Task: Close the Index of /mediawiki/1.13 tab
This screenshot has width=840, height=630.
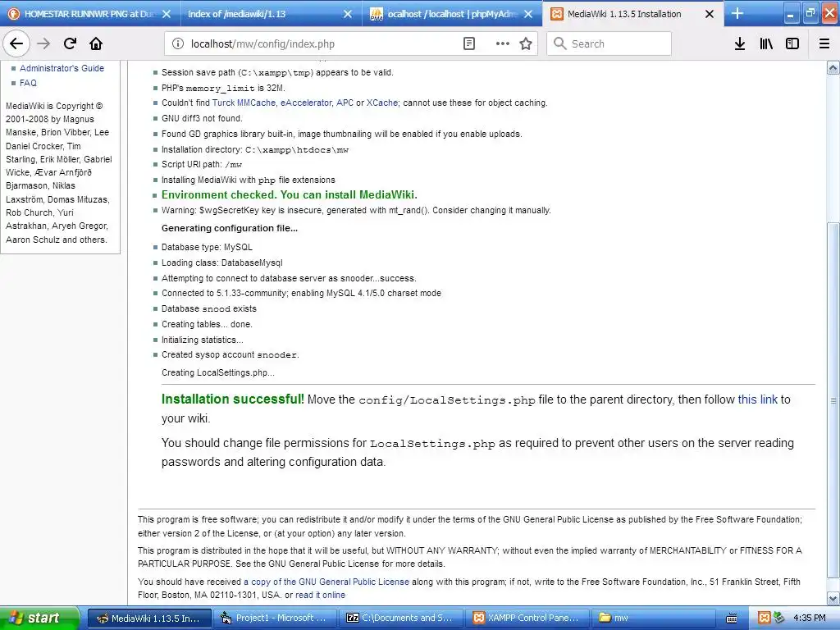Action: [x=348, y=14]
